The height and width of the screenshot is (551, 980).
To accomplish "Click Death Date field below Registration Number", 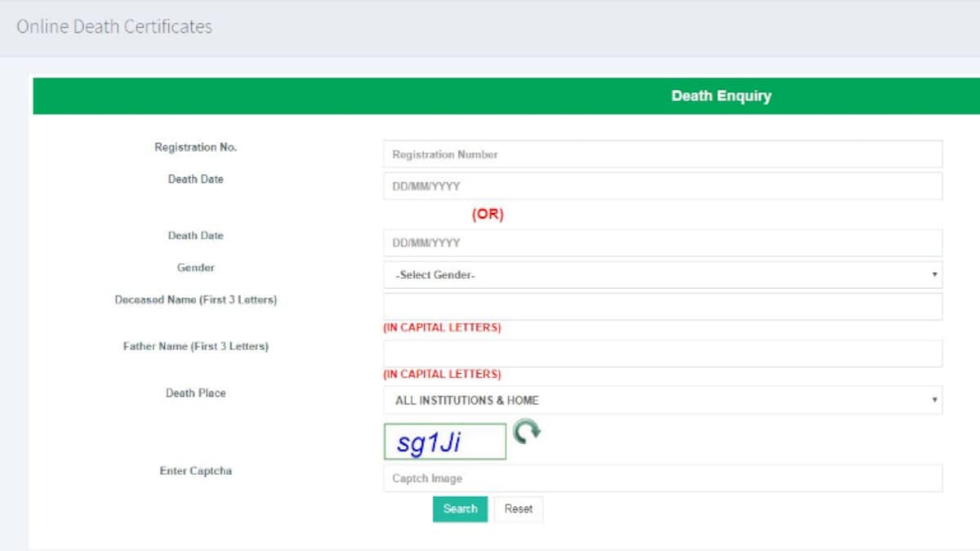I will [662, 186].
